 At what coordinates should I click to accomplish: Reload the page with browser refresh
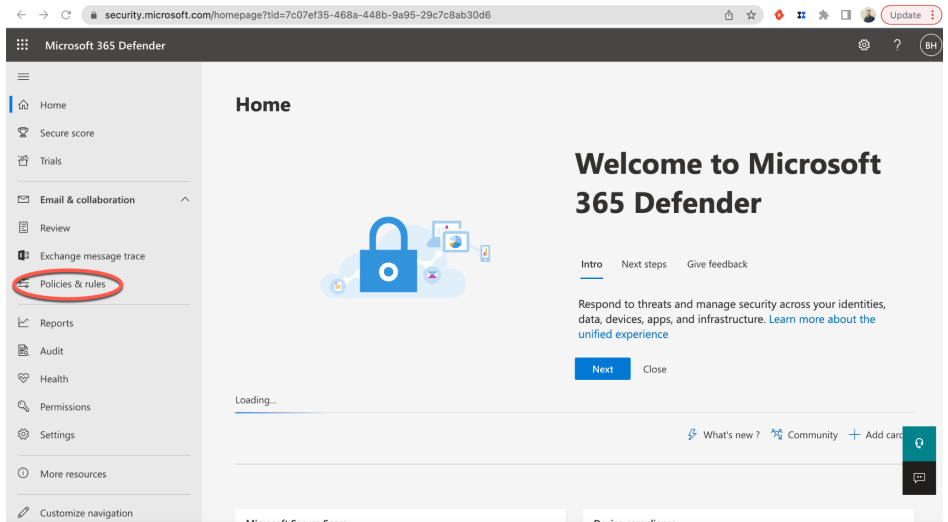point(66,15)
